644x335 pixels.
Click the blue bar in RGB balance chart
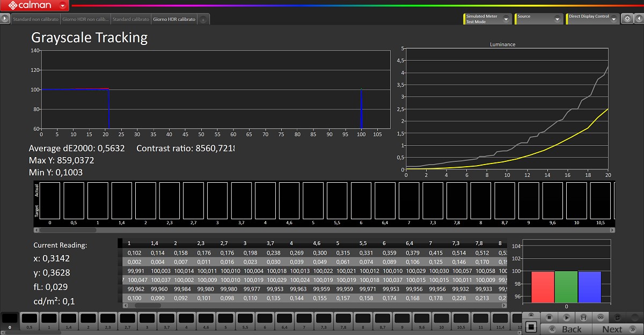tap(590, 287)
